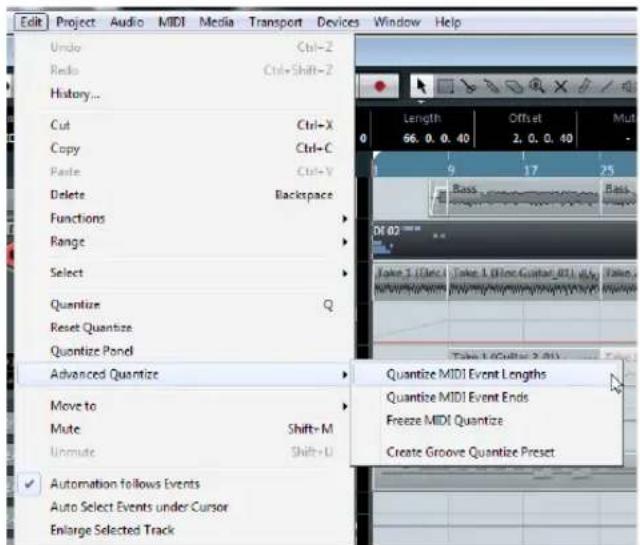Close the open Edit menu

pyautogui.click(x=31, y=22)
